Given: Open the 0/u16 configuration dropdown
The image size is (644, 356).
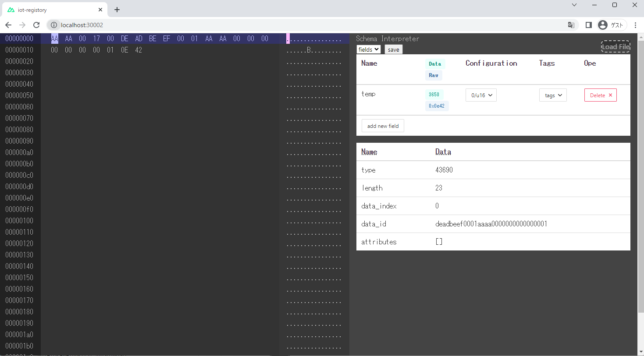Looking at the screenshot, I should click(x=481, y=95).
